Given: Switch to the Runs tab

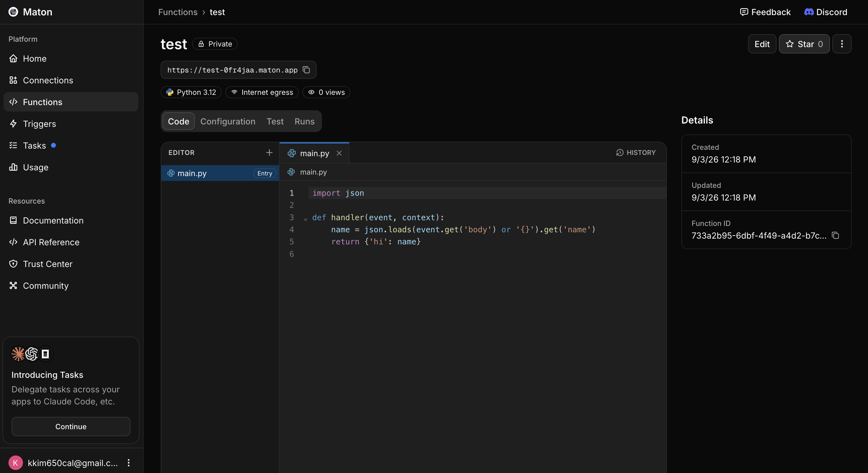Looking at the screenshot, I should point(304,121).
